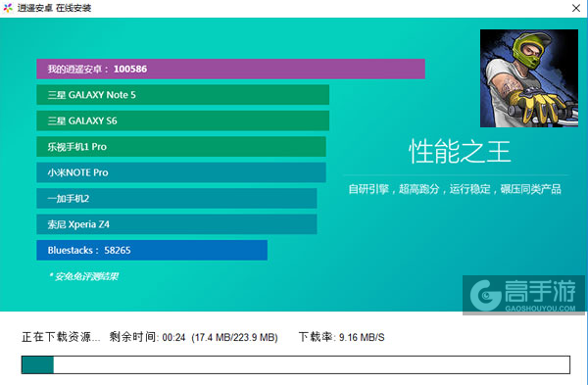Viewport: 588px width, 385px height.
Task: Click the 逍遥安卓 在线安装 window title
Action: click(54, 8)
